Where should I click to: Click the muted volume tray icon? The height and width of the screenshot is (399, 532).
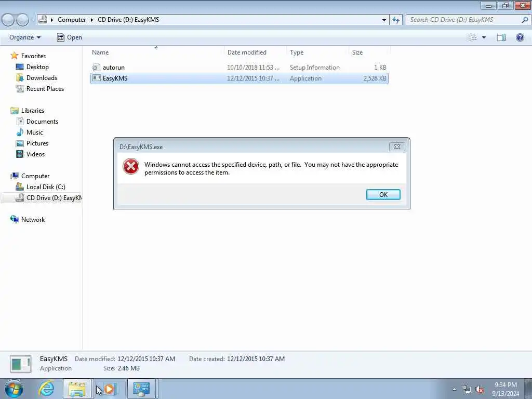pyautogui.click(x=480, y=390)
